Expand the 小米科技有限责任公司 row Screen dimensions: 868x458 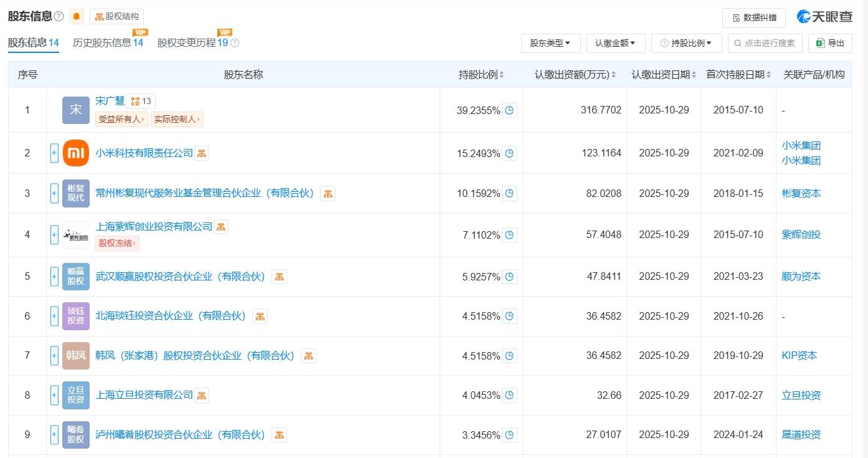(x=54, y=153)
